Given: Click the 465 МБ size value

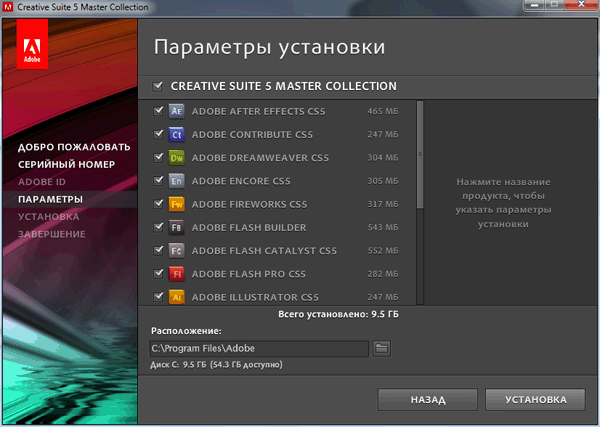Looking at the screenshot, I should [x=383, y=111].
